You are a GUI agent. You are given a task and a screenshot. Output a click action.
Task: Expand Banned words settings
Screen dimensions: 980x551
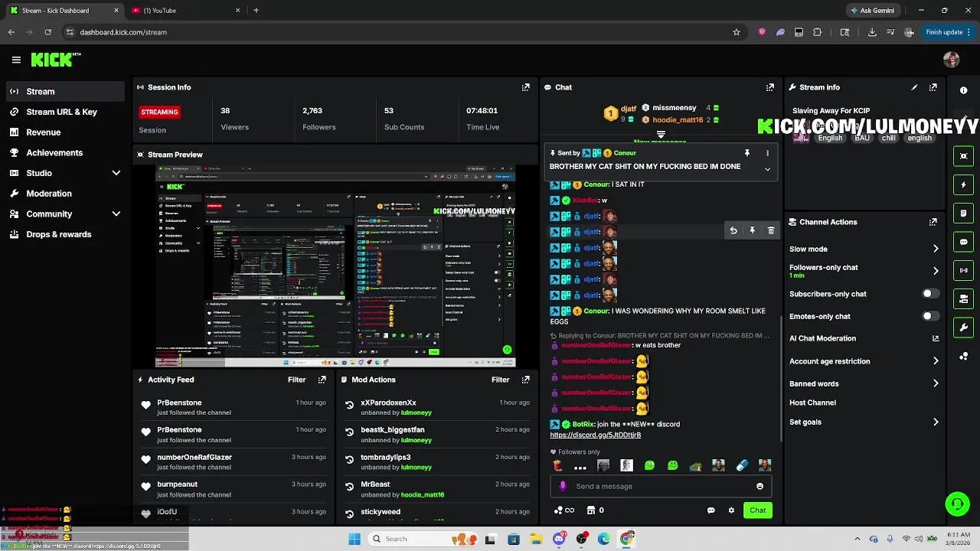[x=936, y=383]
